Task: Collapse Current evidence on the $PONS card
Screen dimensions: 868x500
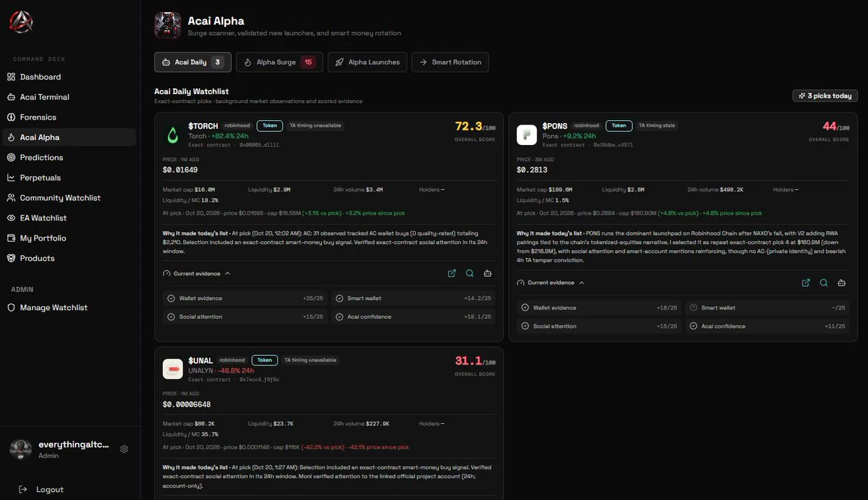Action: pos(550,283)
